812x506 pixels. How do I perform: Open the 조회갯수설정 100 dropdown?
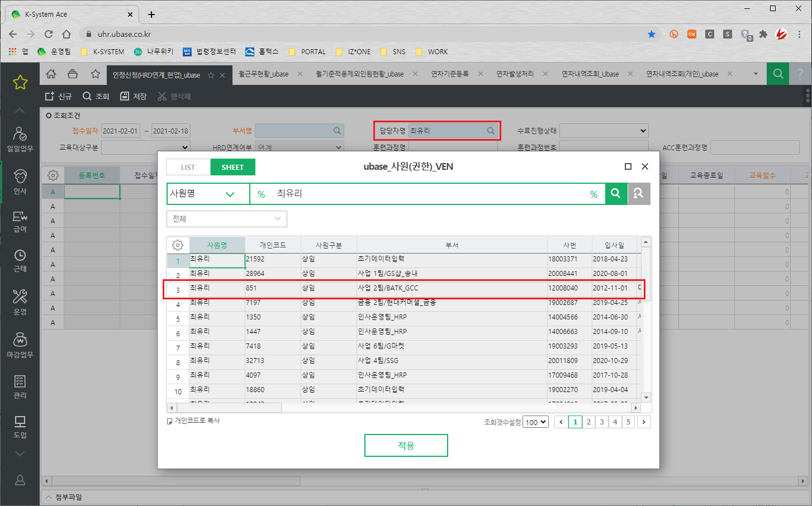click(535, 422)
